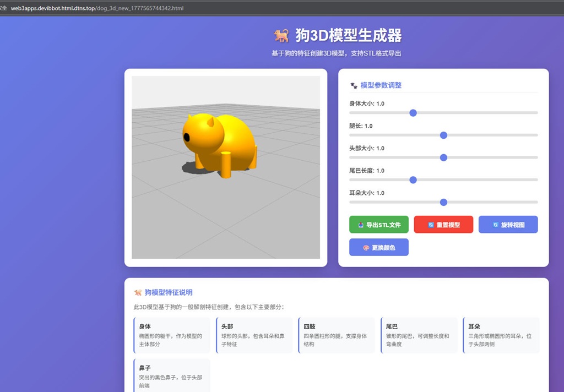Click the palette icon in the 更换颜色 button
Image resolution: width=564 pixels, height=392 pixels.
point(366,247)
